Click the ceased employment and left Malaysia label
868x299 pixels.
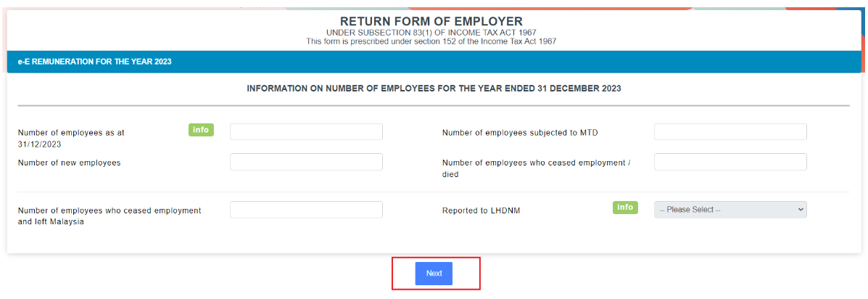point(109,216)
